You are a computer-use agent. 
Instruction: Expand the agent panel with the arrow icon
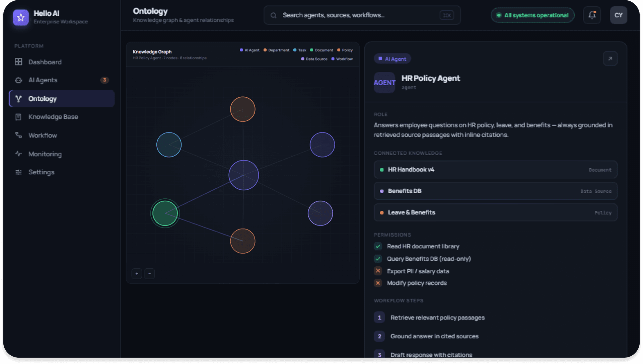(610, 59)
